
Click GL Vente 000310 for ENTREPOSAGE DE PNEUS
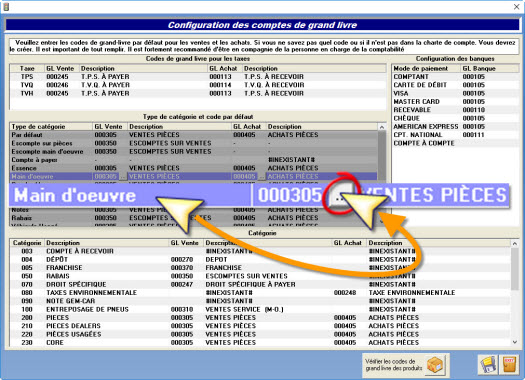click(182, 309)
